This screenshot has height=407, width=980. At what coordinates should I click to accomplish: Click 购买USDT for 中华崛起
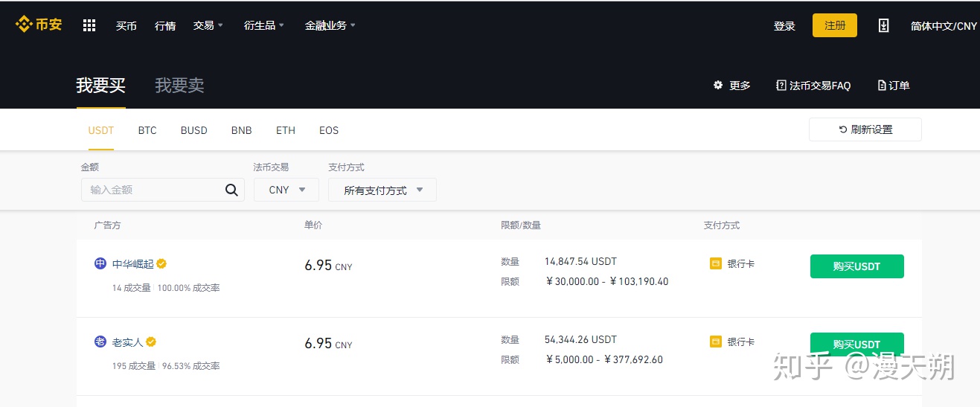pos(857,266)
